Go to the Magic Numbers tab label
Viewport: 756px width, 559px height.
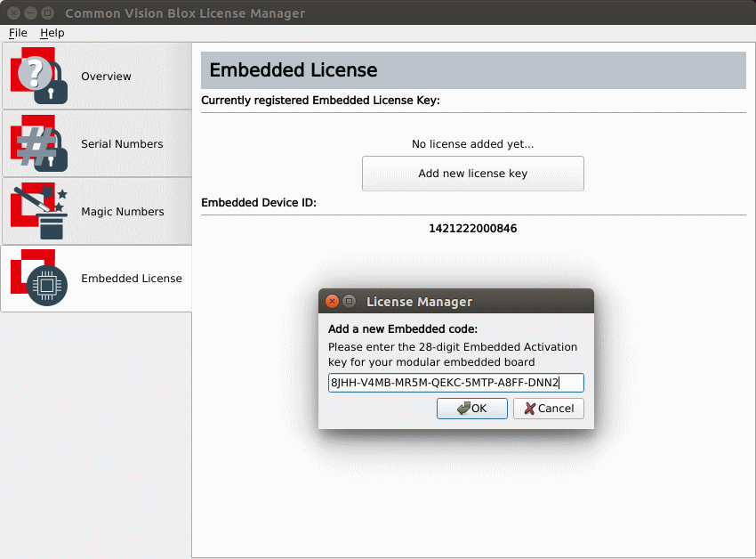(x=123, y=212)
